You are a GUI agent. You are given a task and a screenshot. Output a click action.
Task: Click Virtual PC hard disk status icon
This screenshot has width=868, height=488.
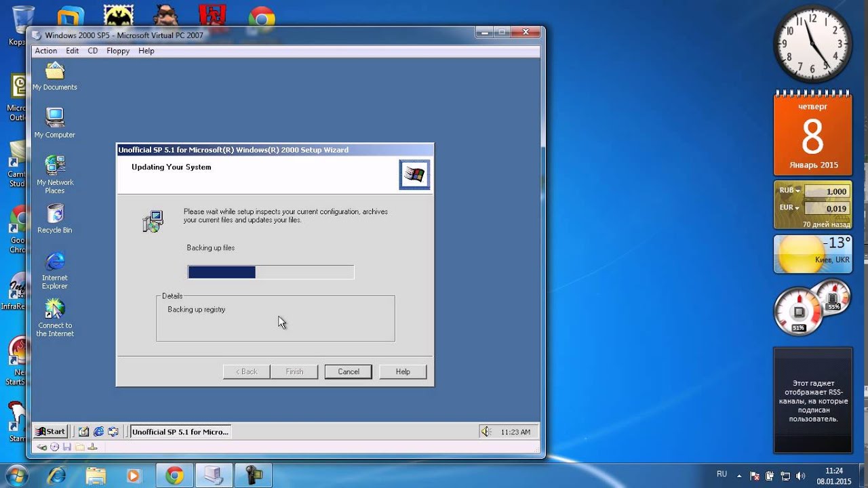[x=42, y=447]
